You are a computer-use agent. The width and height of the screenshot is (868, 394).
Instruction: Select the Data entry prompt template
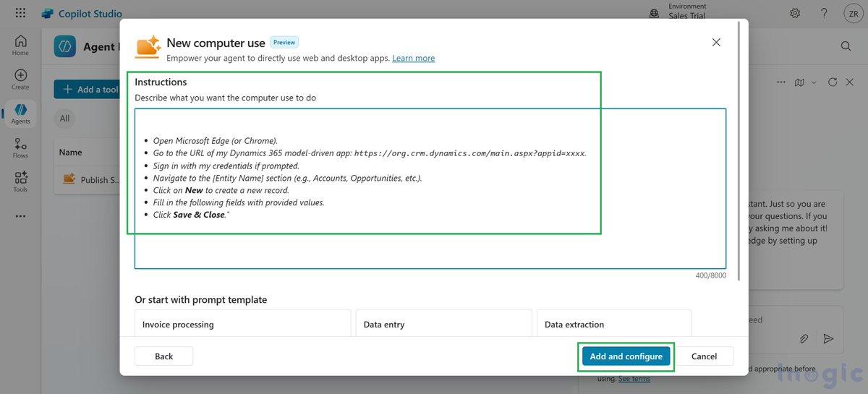[x=443, y=325]
